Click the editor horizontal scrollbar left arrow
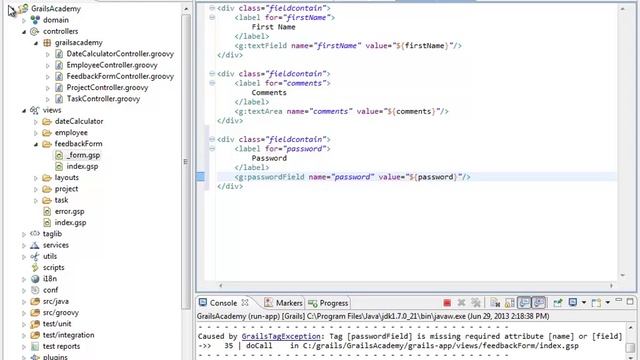Viewport: 640px width, 360px height. pyautogui.click(x=221, y=286)
